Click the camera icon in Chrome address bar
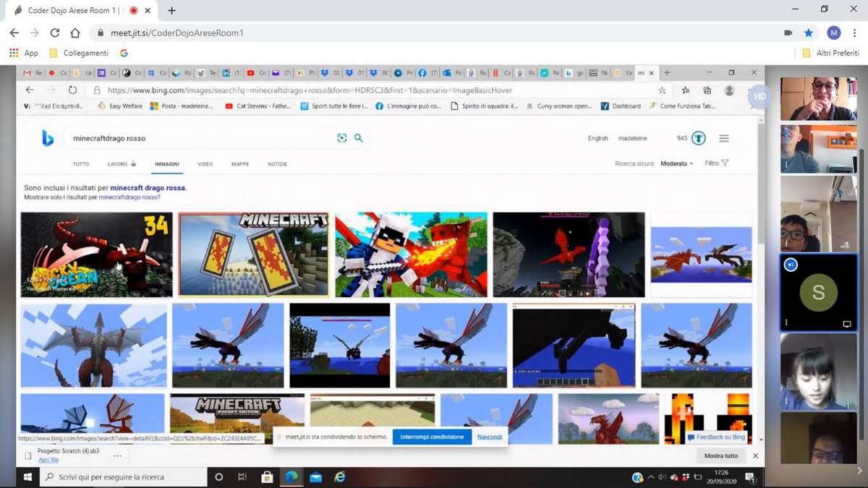868x488 pixels. (x=788, y=33)
